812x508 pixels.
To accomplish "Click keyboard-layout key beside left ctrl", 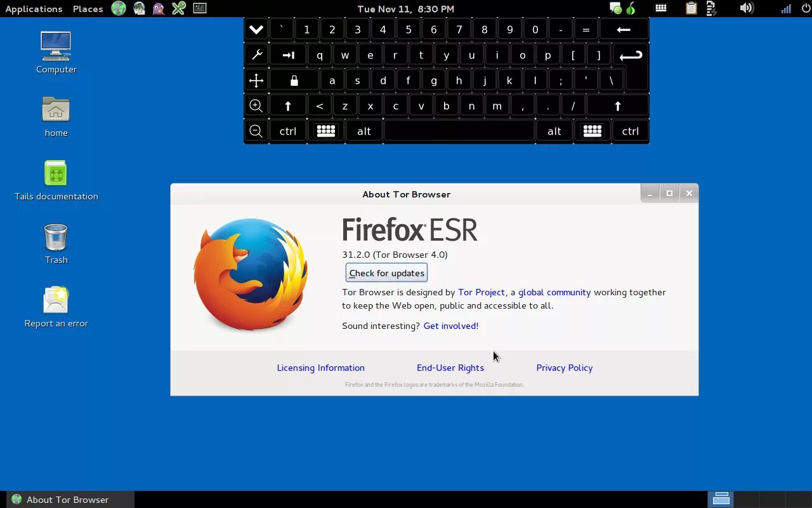I will pos(326,131).
